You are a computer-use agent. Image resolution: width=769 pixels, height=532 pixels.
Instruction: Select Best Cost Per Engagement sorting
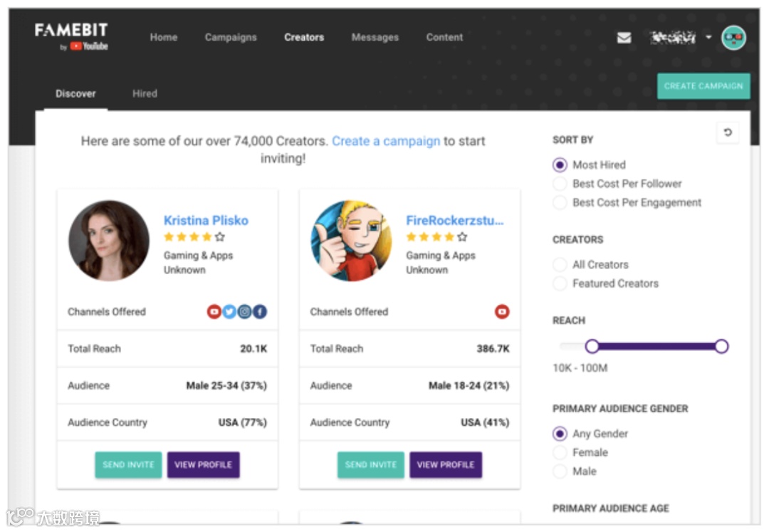(560, 202)
